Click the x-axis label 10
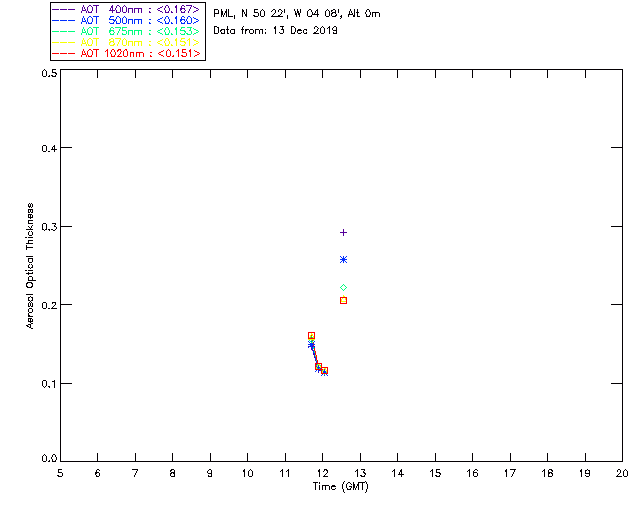Image resolution: width=640 pixels, height=512 pixels. coord(247,473)
